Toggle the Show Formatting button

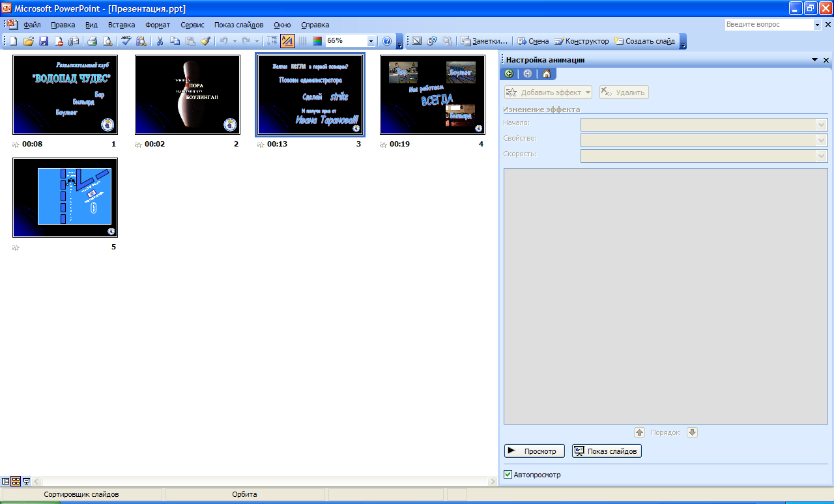287,41
